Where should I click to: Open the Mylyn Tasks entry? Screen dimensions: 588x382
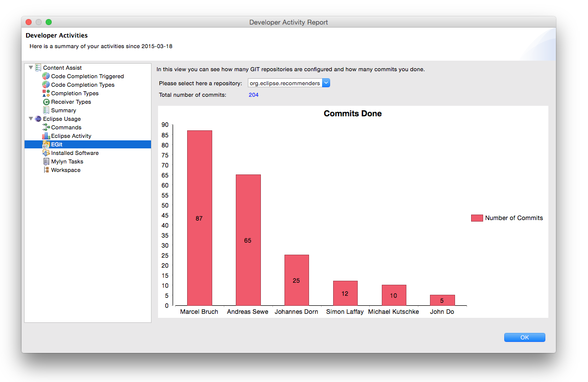[67, 161]
